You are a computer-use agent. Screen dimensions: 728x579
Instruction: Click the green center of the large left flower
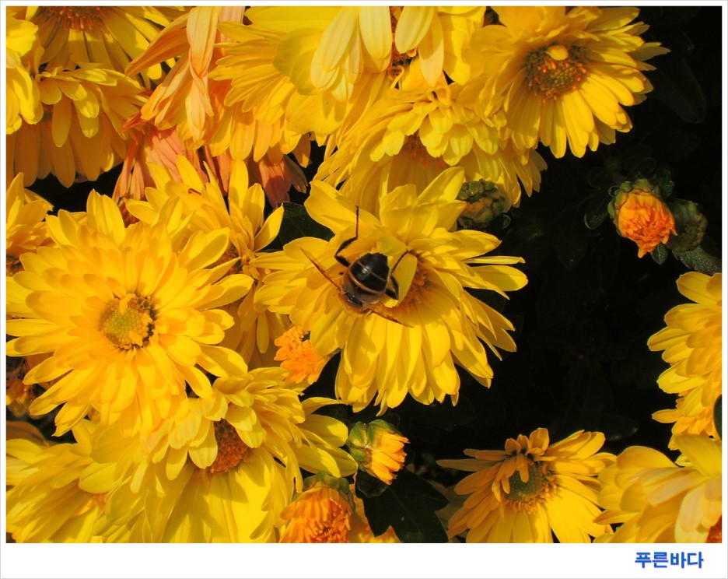[128, 321]
